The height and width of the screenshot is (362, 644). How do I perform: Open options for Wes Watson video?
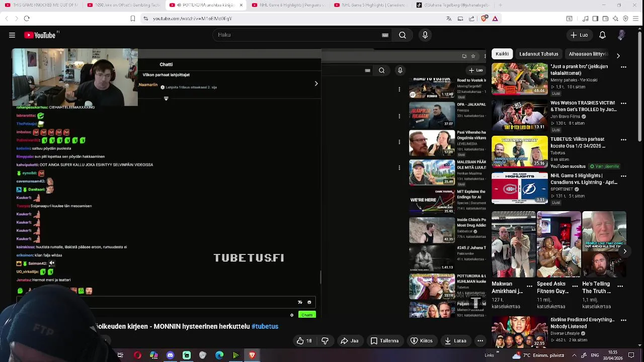pyautogui.click(x=624, y=104)
